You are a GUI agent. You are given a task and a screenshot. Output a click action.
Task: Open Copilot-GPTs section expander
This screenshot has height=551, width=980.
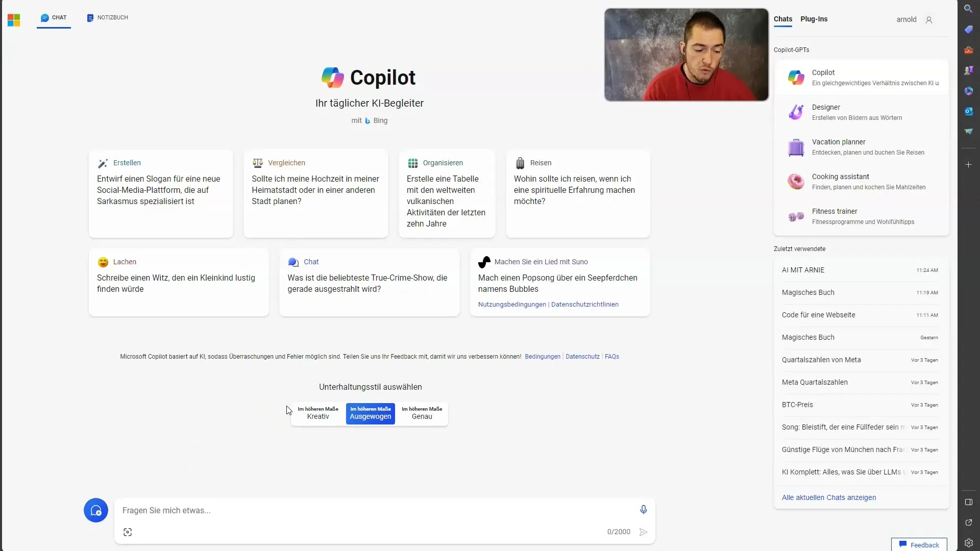[x=791, y=49]
